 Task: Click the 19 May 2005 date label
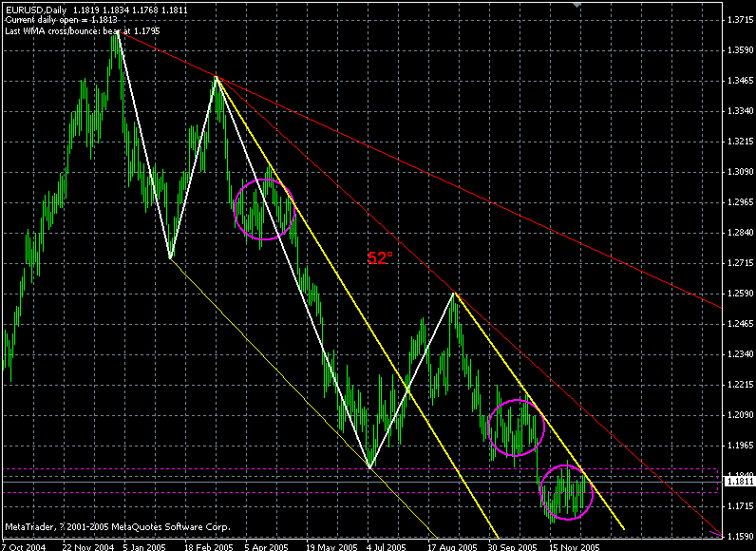[331, 546]
